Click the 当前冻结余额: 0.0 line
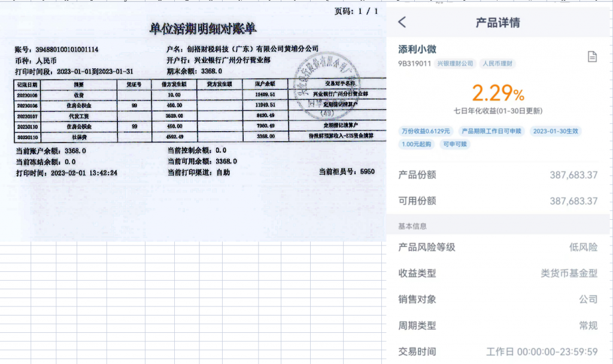This screenshot has height=364, width=613. tap(45, 162)
